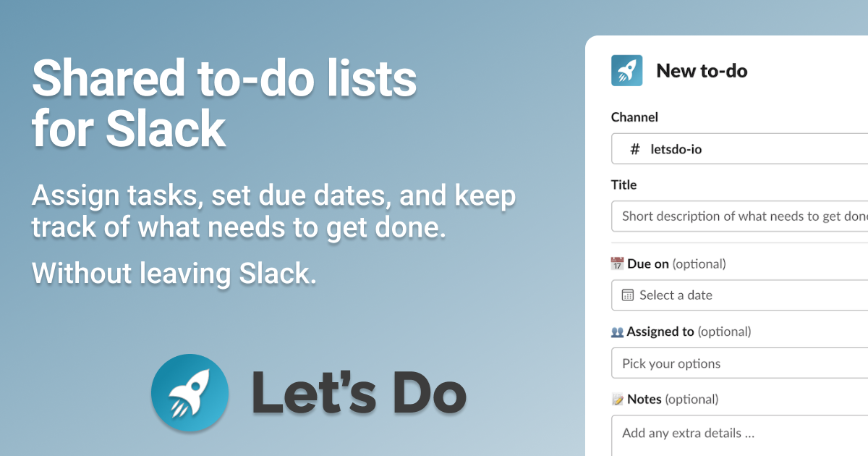This screenshot has height=456, width=868.
Task: Click into the Add any extra details box
Action: [x=739, y=436]
